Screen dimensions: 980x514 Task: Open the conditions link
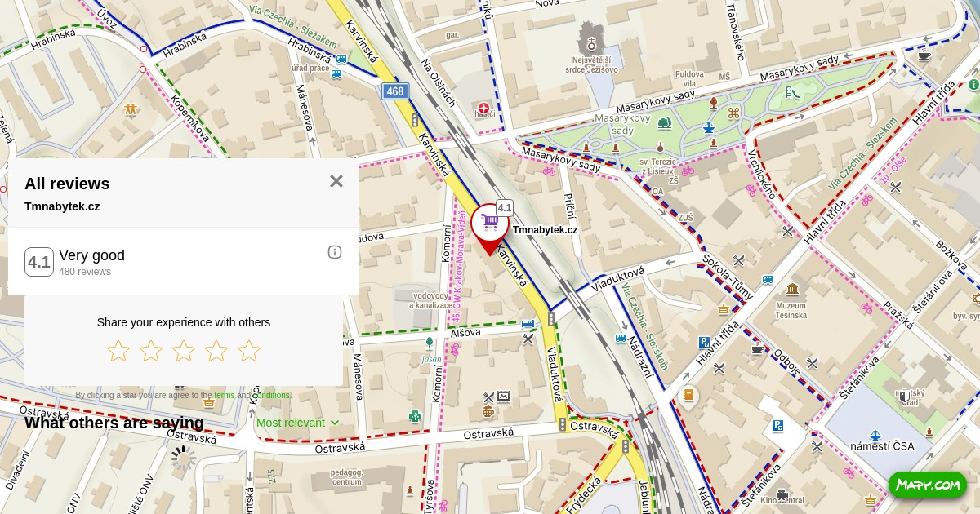(272, 396)
